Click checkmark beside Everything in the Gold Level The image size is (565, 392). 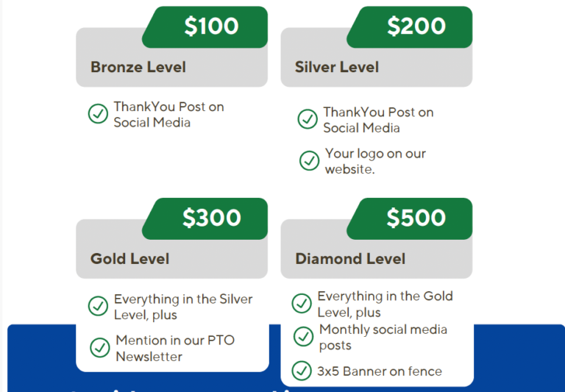click(301, 303)
